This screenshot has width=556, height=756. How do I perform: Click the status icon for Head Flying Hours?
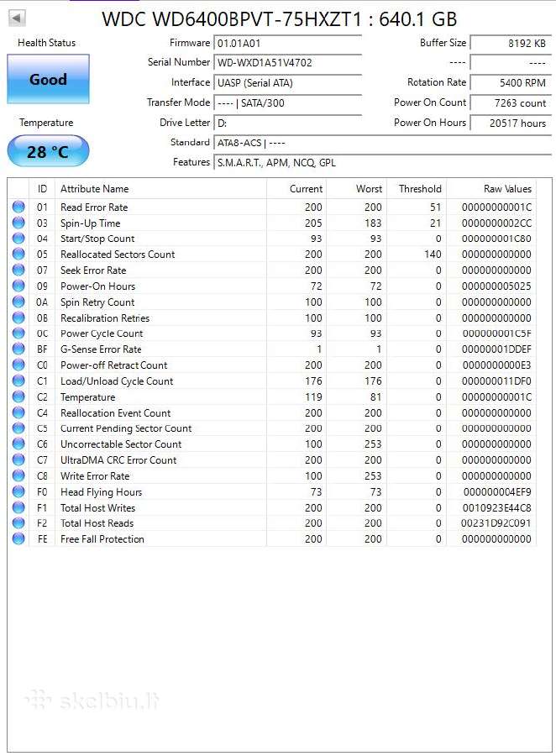(18, 491)
